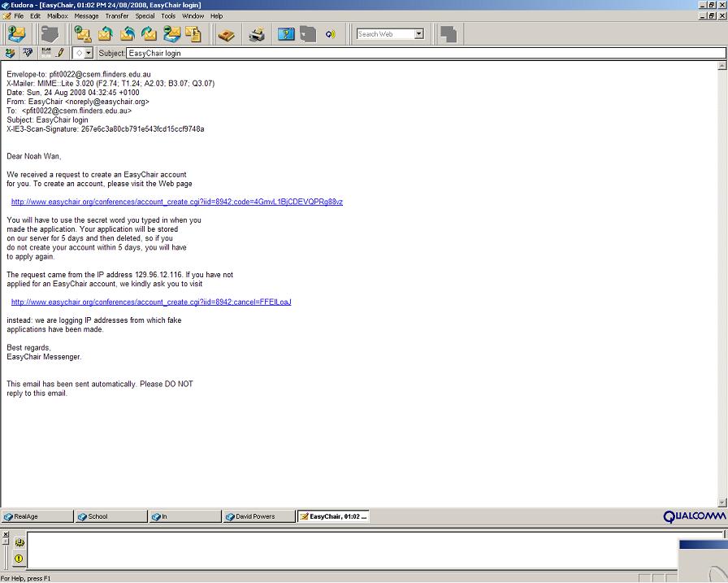Toggle the pencil edit message button

[60, 53]
